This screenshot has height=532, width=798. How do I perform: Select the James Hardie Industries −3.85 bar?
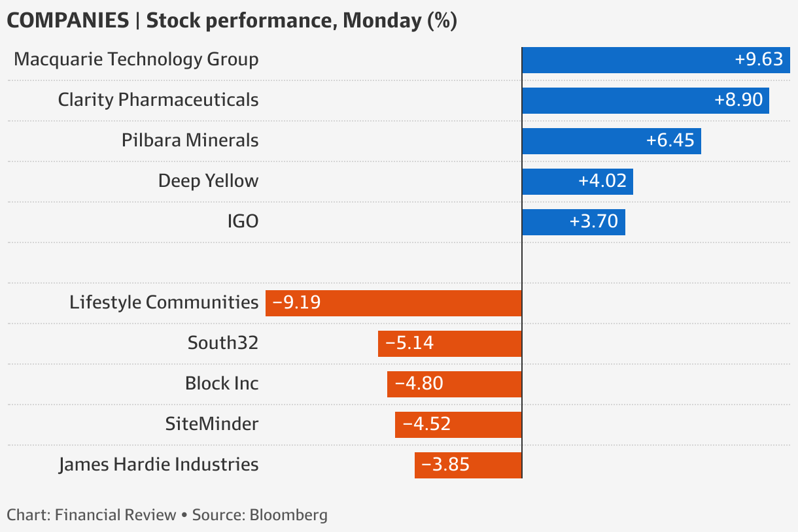click(x=468, y=465)
